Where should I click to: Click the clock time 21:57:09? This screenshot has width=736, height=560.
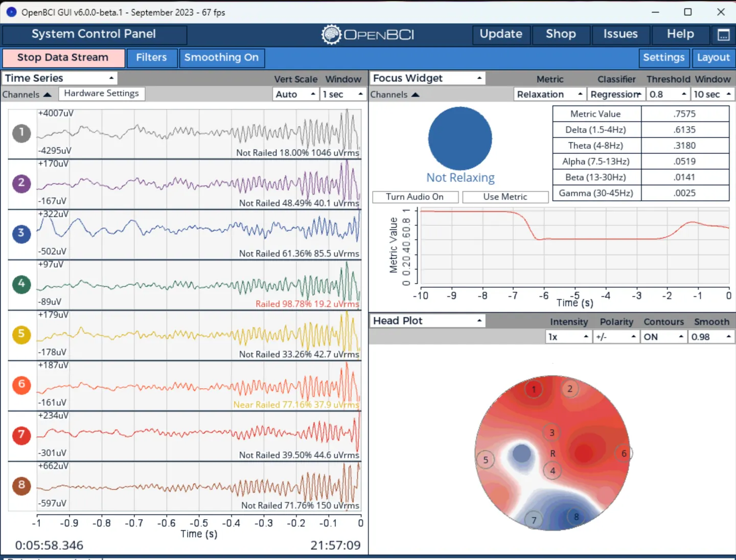tap(335, 546)
